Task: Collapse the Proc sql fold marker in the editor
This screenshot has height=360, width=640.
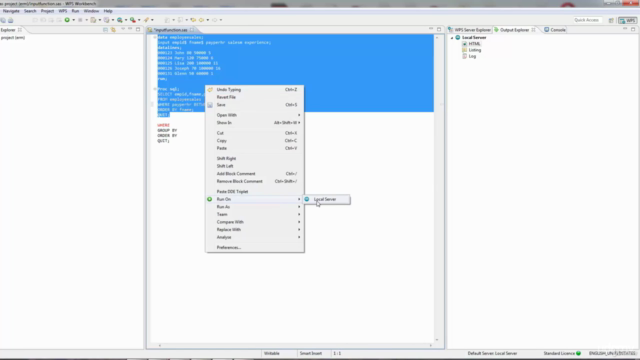Action: [155, 89]
